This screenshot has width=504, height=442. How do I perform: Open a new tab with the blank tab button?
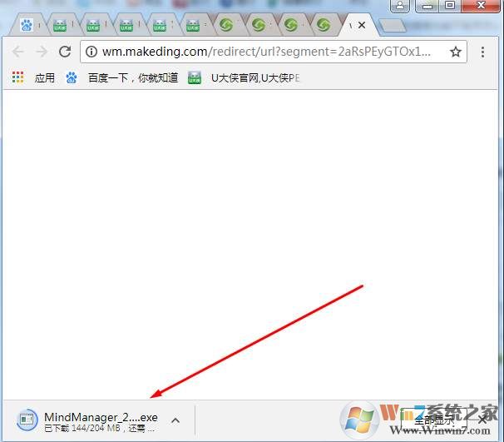pyautogui.click(x=392, y=26)
